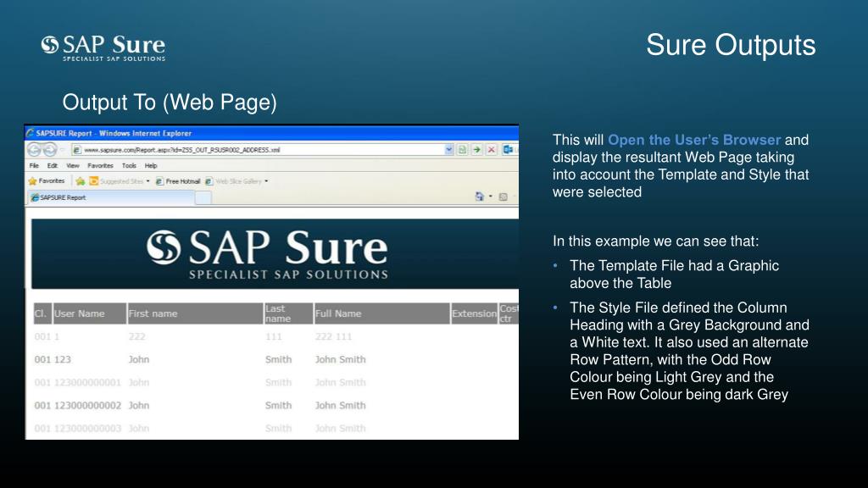
Task: Open the View menu
Action: click(73, 165)
